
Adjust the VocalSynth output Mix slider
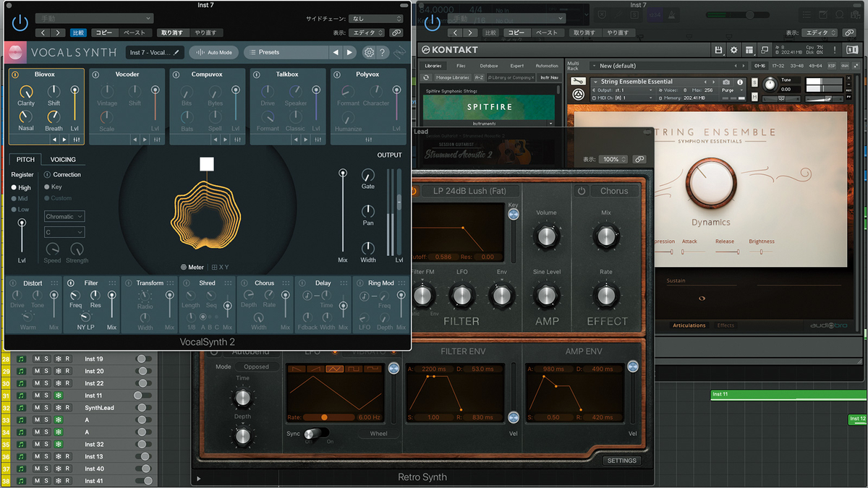tap(343, 211)
